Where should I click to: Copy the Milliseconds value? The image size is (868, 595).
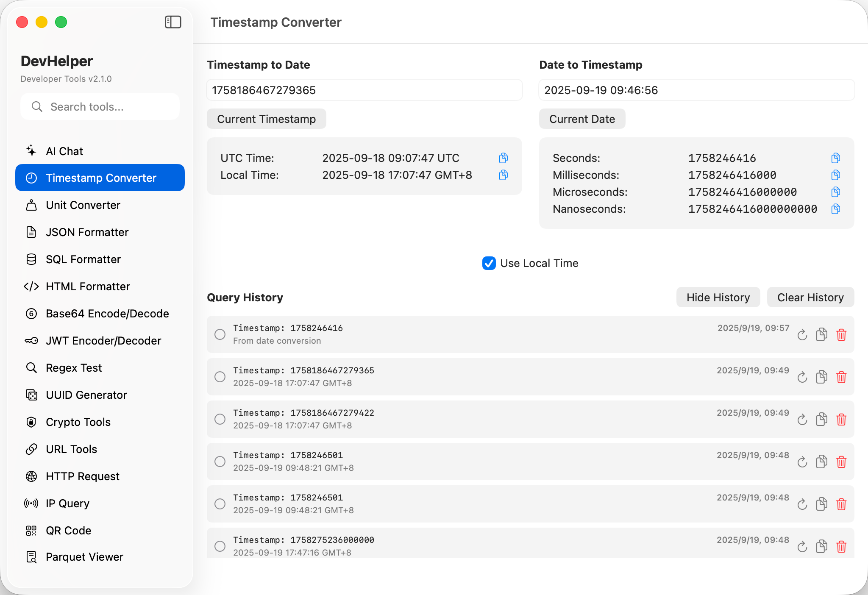835,175
